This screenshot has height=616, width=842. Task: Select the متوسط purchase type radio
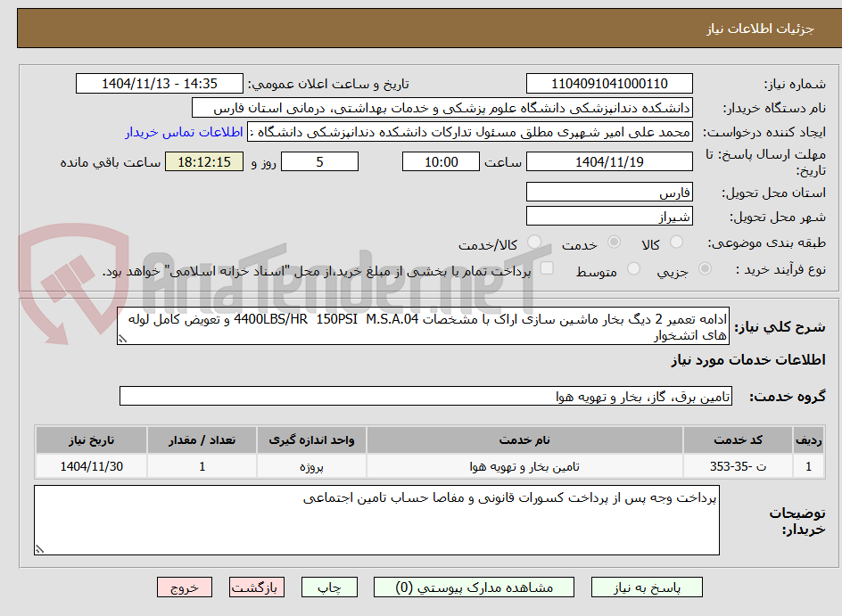click(x=633, y=268)
